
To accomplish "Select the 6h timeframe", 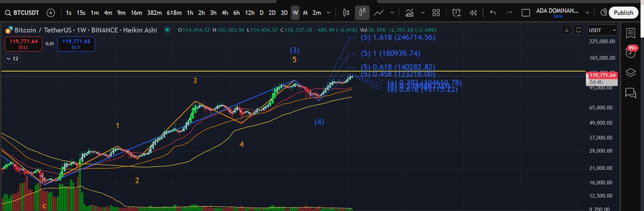I will coord(236,13).
